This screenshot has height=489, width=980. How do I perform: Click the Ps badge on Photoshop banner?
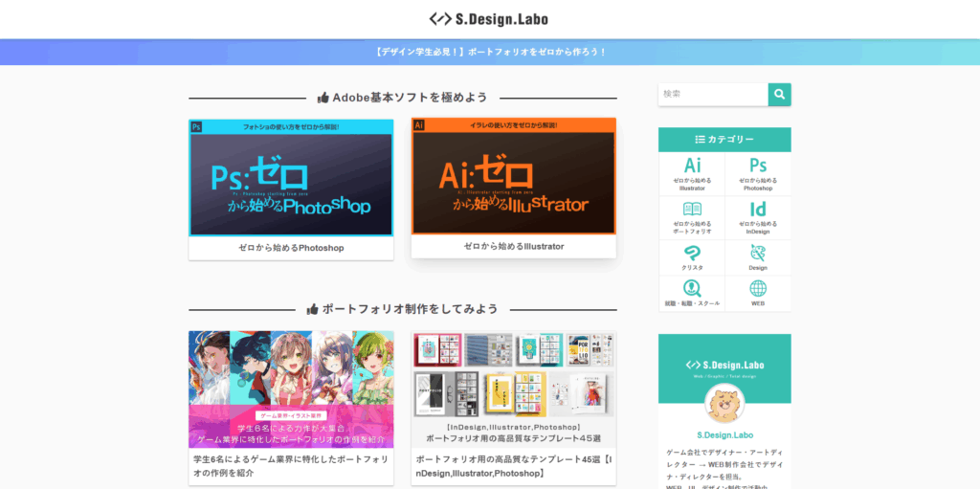[196, 127]
